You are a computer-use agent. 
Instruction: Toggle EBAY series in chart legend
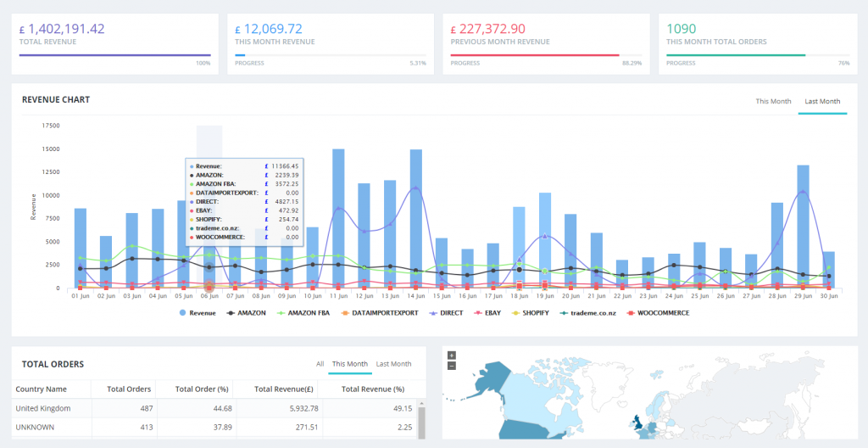click(x=487, y=313)
